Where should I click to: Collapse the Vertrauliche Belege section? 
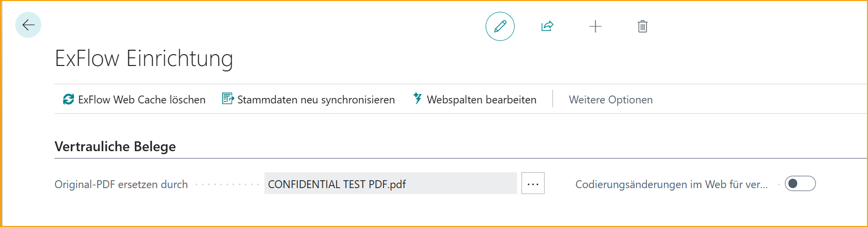pyautogui.click(x=115, y=147)
